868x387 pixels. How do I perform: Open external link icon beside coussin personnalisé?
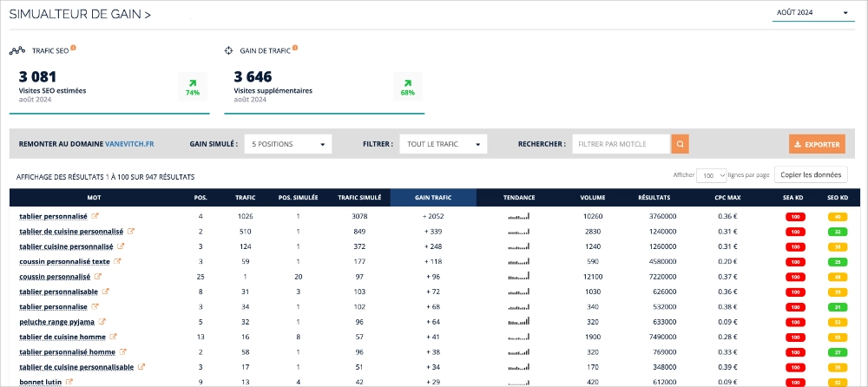tap(98, 276)
